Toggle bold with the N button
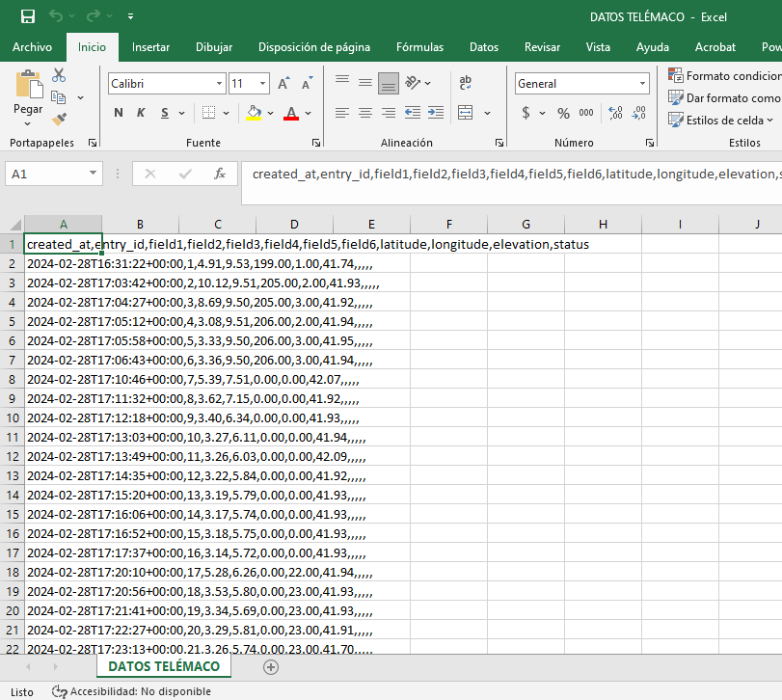Screen dimensions: 782x700 119,113
